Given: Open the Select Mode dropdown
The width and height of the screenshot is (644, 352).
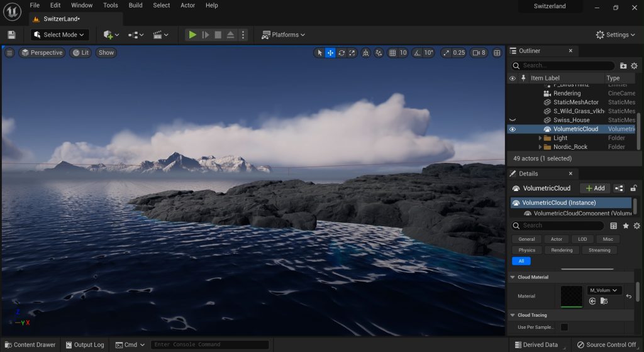Looking at the screenshot, I should point(59,35).
